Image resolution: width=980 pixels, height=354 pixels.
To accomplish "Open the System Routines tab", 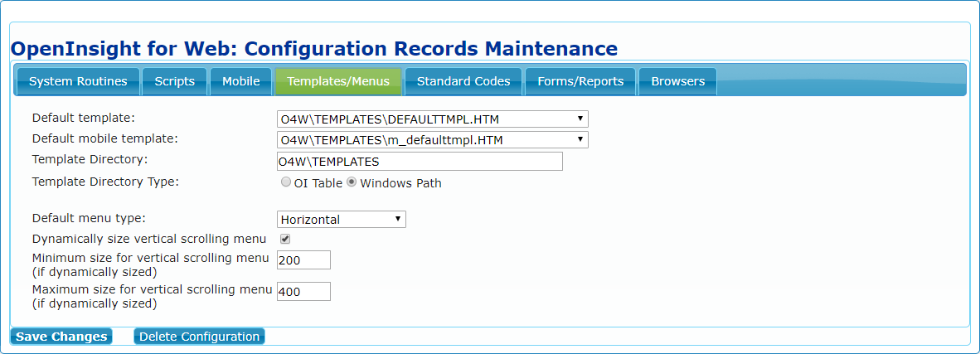I will 78,81.
